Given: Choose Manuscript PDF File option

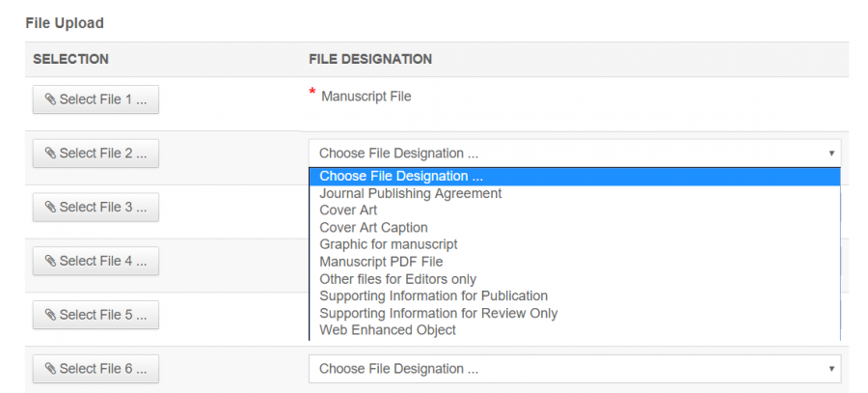Looking at the screenshot, I should (x=381, y=262).
